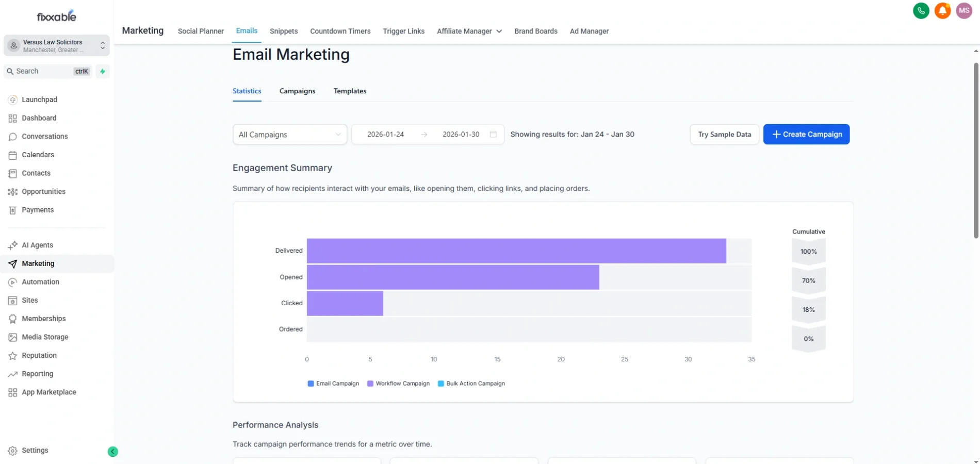The image size is (980, 464).
Task: Open AI Agents from sidebar
Action: (x=37, y=245)
